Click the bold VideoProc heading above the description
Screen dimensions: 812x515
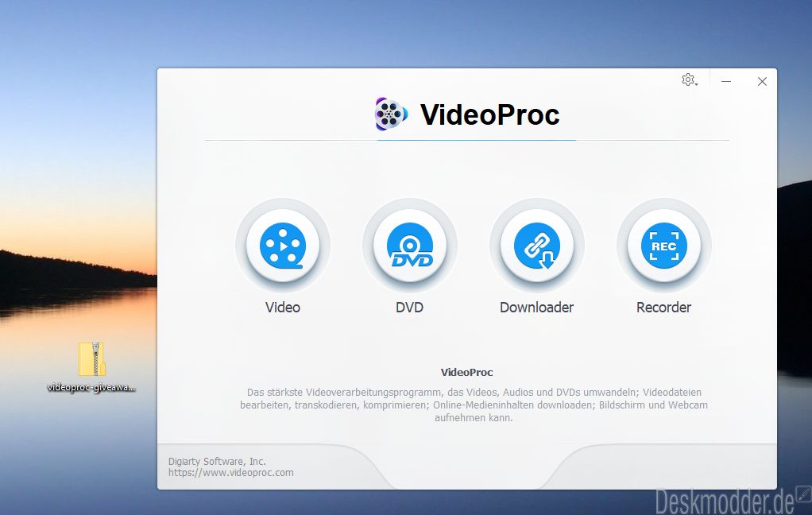point(467,372)
